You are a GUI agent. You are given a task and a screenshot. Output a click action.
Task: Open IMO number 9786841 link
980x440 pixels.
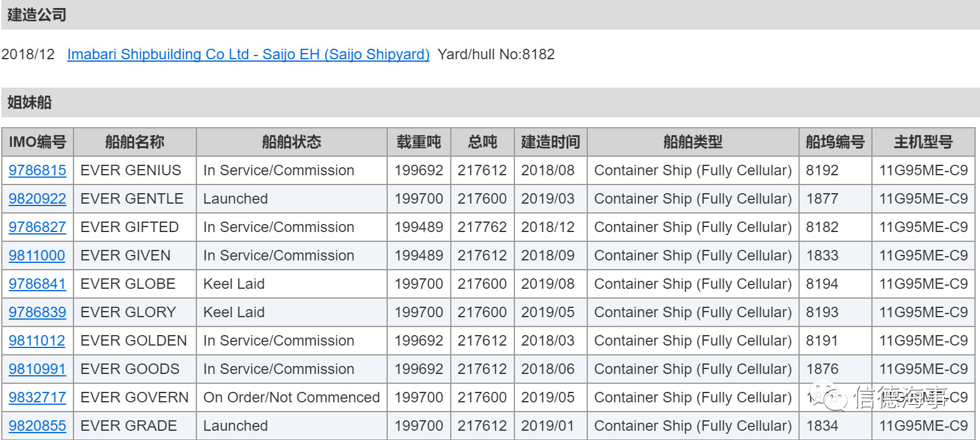tap(37, 284)
